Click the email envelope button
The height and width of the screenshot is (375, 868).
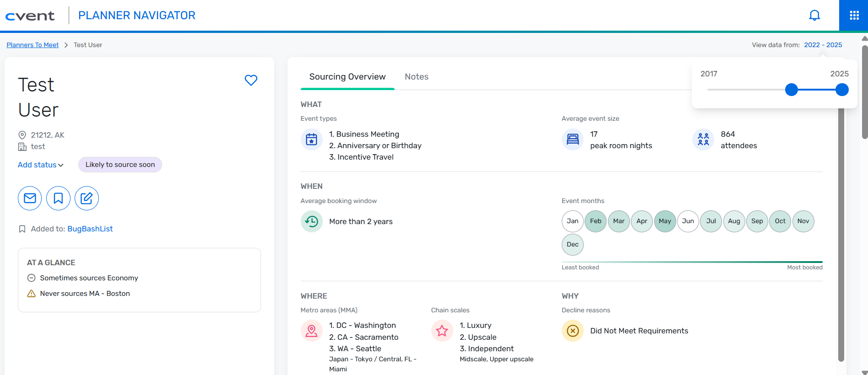point(30,198)
